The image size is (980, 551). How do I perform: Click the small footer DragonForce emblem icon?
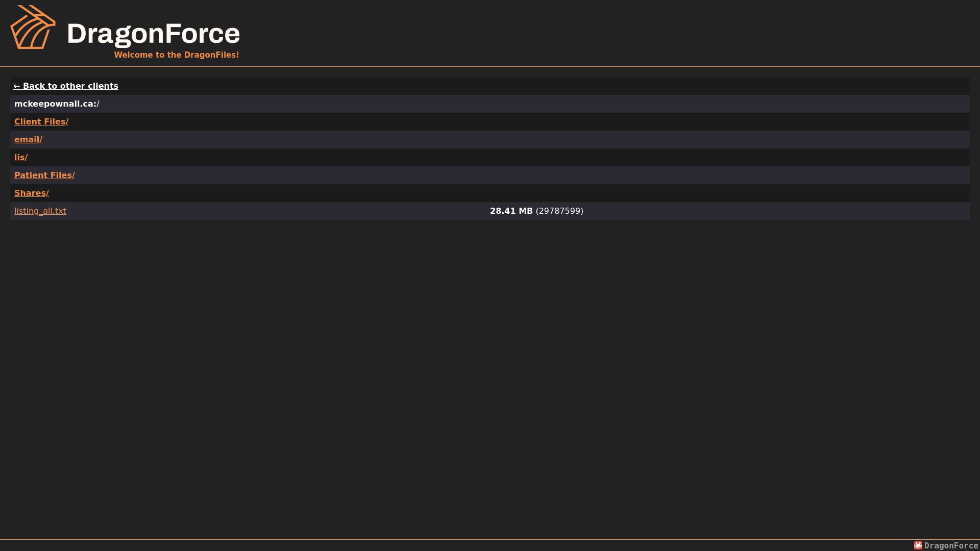(918, 545)
